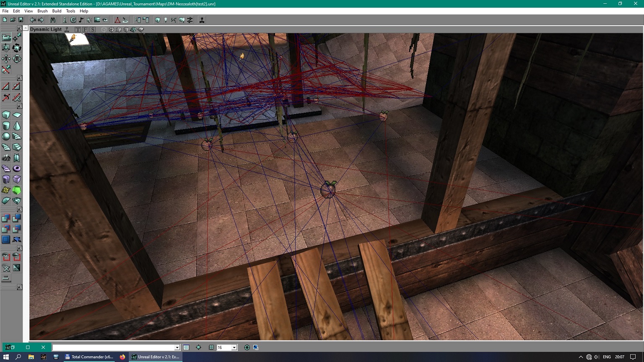This screenshot has height=362, width=644.
Task: Open the Tools menu
Action: pyautogui.click(x=70, y=11)
